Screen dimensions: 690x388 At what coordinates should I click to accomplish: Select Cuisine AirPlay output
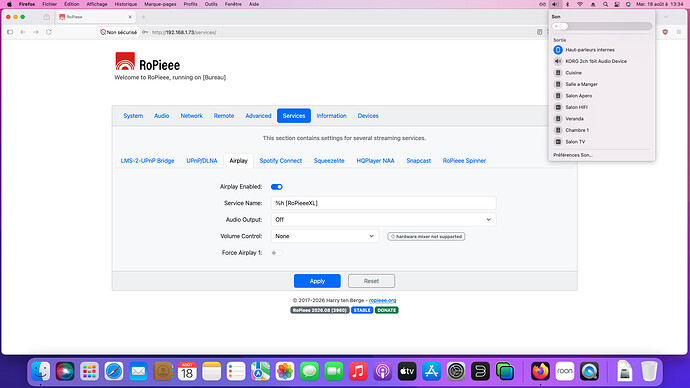[x=602, y=73]
